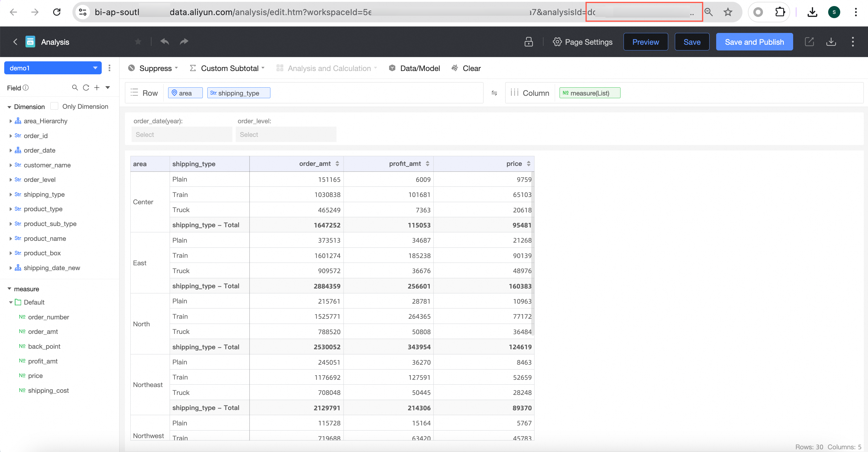Screen dimensions: 868x452
Task: Click the search fields magnifier icon
Action: tap(75, 88)
